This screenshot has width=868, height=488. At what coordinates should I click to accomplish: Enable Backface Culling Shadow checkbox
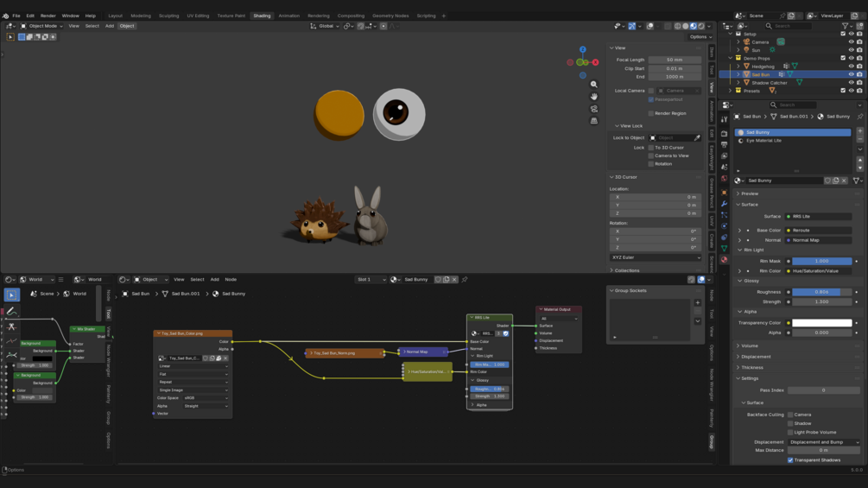pyautogui.click(x=790, y=423)
